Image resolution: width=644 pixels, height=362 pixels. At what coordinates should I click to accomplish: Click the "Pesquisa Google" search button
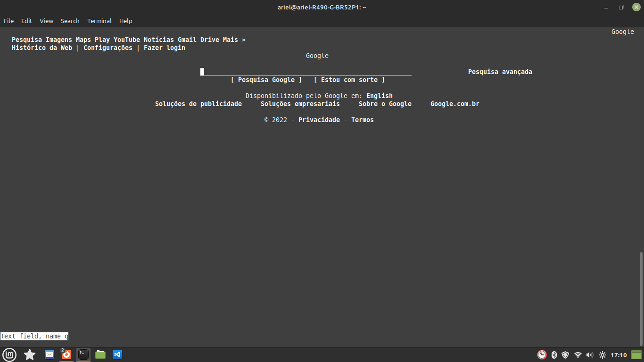click(x=266, y=80)
